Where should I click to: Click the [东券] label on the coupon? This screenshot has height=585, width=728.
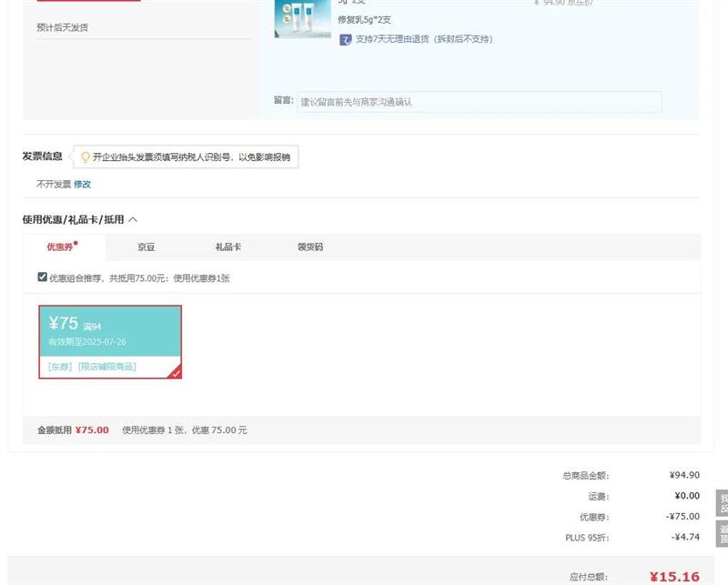60,367
